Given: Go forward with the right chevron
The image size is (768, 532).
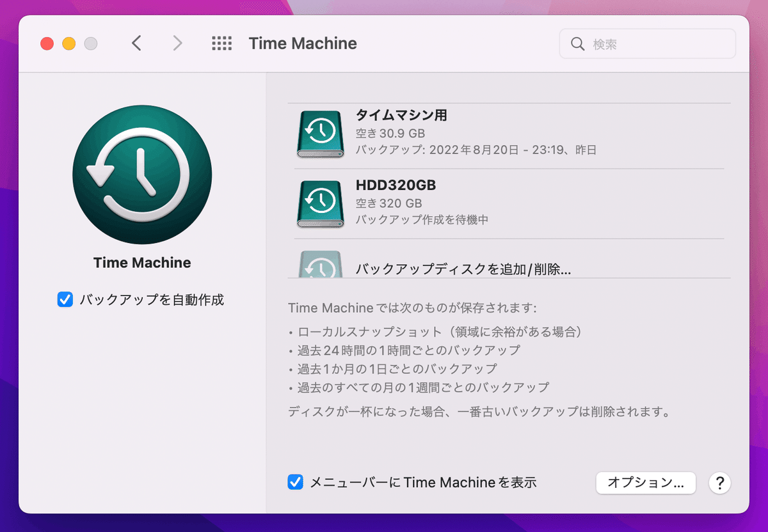Looking at the screenshot, I should click(x=177, y=43).
